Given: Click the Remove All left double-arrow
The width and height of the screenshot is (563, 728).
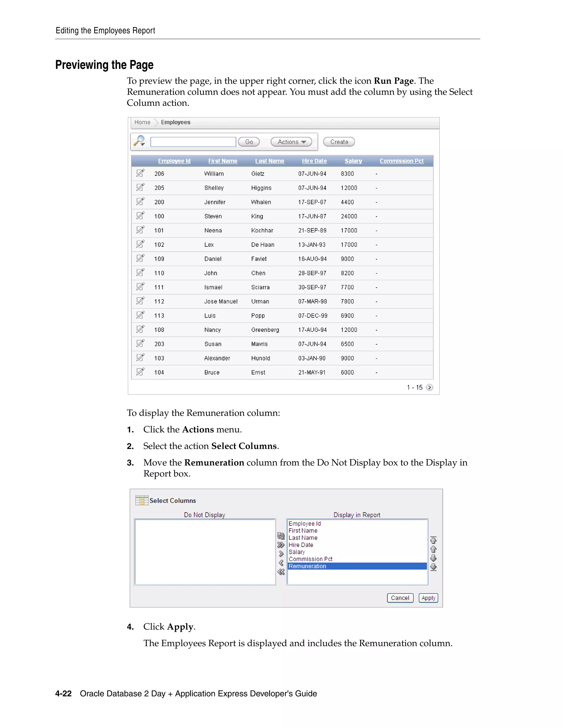Looking at the screenshot, I should [x=281, y=572].
